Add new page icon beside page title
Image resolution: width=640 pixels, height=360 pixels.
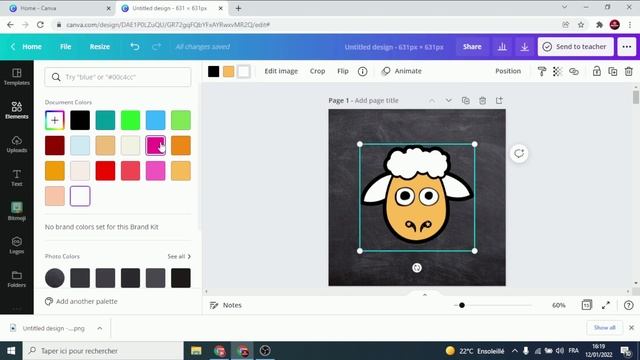pos(499,100)
